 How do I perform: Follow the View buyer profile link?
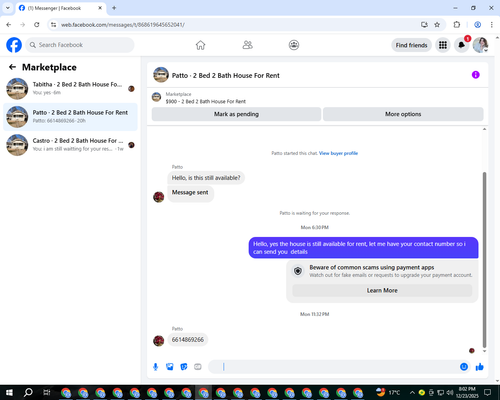pos(338,153)
